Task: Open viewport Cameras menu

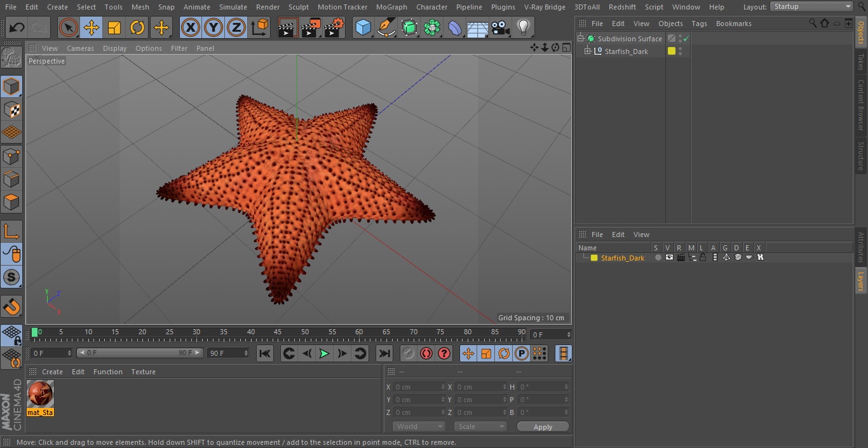Action: (80, 48)
